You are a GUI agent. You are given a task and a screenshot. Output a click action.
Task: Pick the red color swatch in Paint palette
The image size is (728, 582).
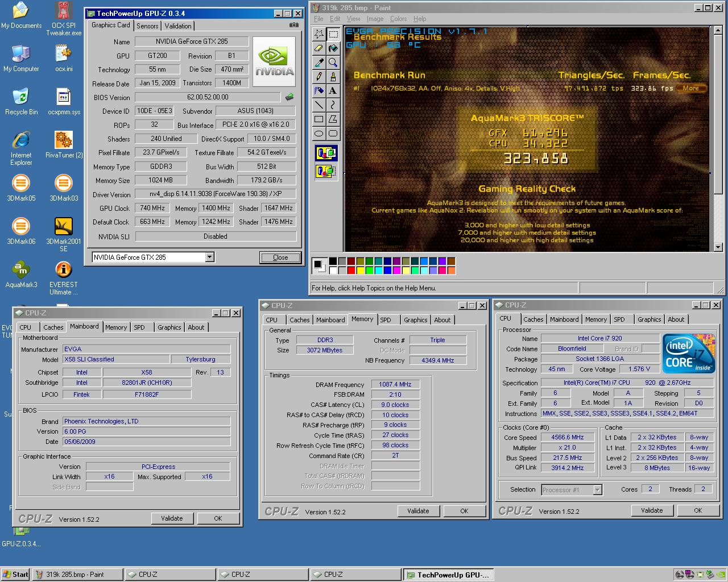(x=351, y=270)
